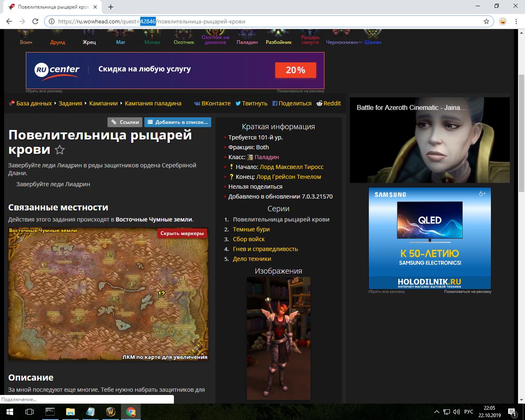Image resolution: width=525 pixels, height=420 pixels.
Task: Open the Добавить в список dropdown
Action: pyautogui.click(x=178, y=122)
